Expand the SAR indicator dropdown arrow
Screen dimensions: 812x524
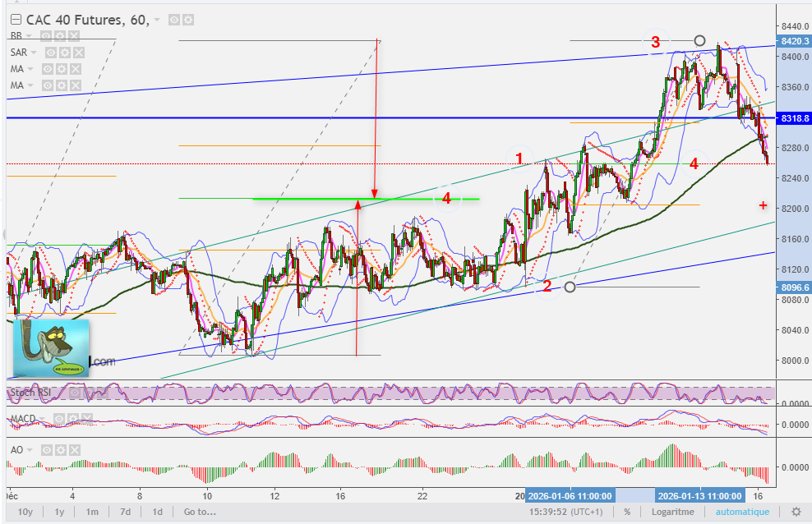coord(34,53)
